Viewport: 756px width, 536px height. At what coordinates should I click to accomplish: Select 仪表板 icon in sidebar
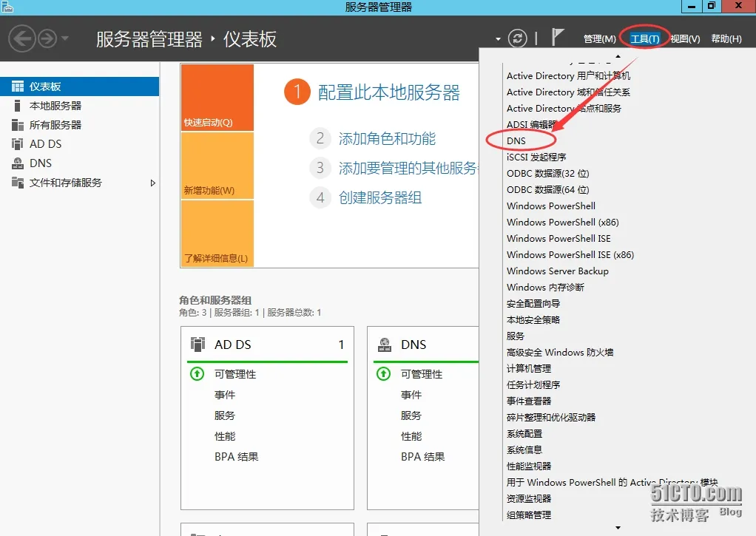pyautogui.click(x=18, y=86)
